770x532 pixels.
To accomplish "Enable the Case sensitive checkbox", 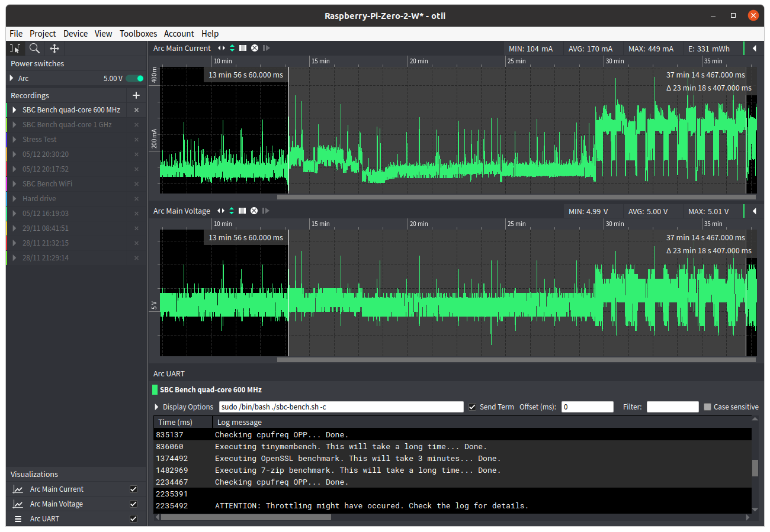I will click(x=707, y=407).
